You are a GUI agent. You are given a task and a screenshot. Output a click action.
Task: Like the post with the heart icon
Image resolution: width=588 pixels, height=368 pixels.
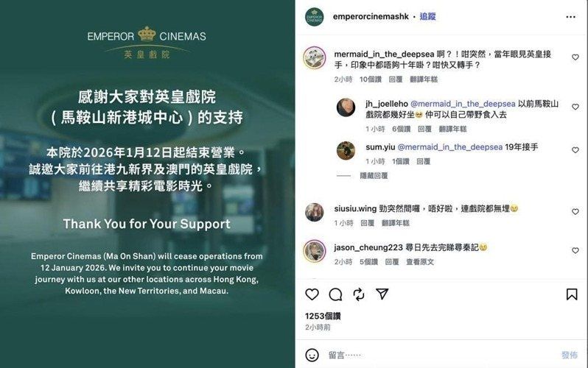pos(312,294)
